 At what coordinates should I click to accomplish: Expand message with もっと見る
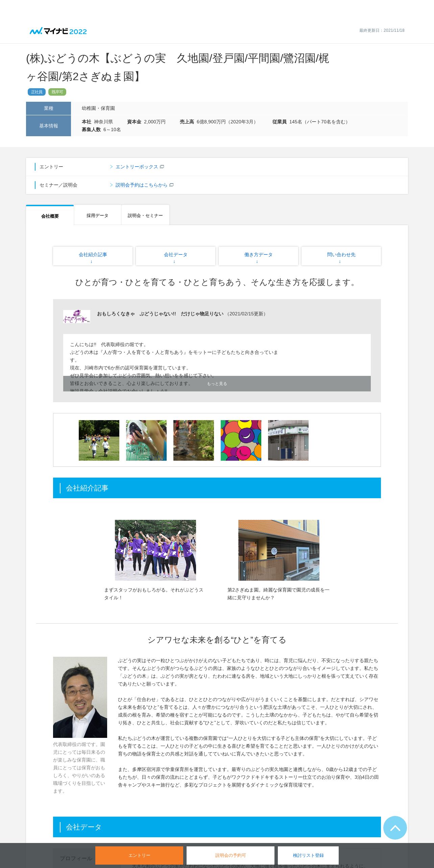point(217,384)
